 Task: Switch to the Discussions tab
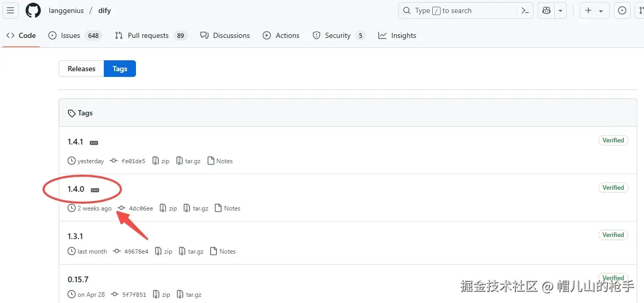(225, 35)
